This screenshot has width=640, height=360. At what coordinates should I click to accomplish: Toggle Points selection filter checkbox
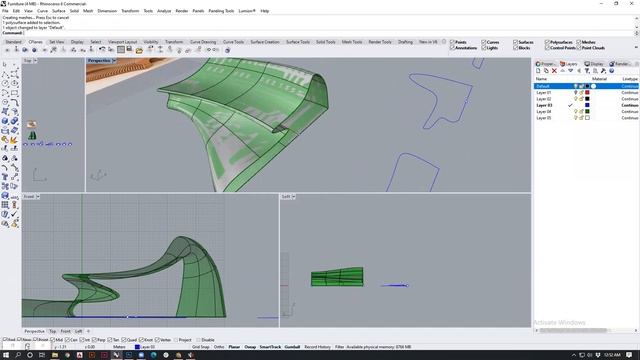click(452, 42)
